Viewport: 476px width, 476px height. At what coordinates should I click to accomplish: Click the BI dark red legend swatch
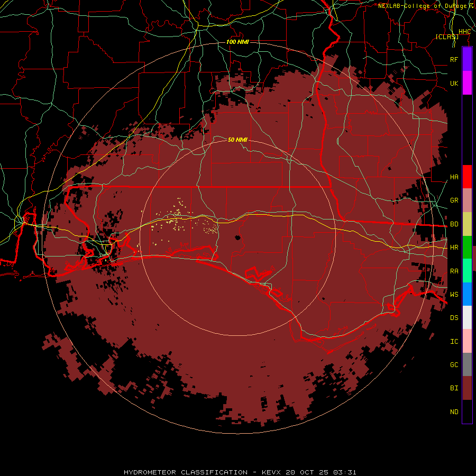[x=467, y=388]
